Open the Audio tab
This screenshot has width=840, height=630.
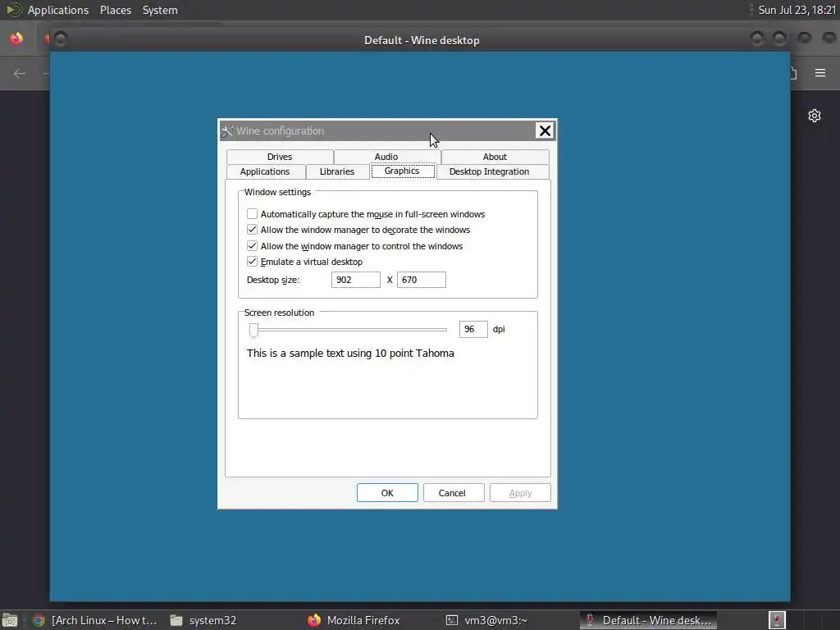point(387,157)
